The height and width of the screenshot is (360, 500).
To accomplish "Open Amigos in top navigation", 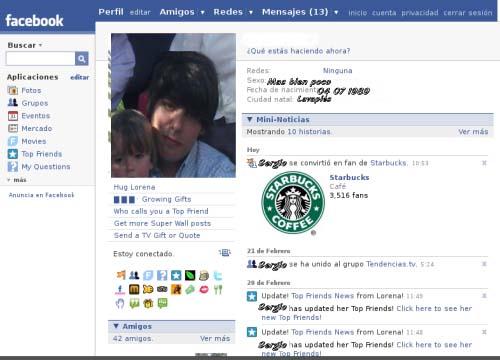I will [177, 12].
